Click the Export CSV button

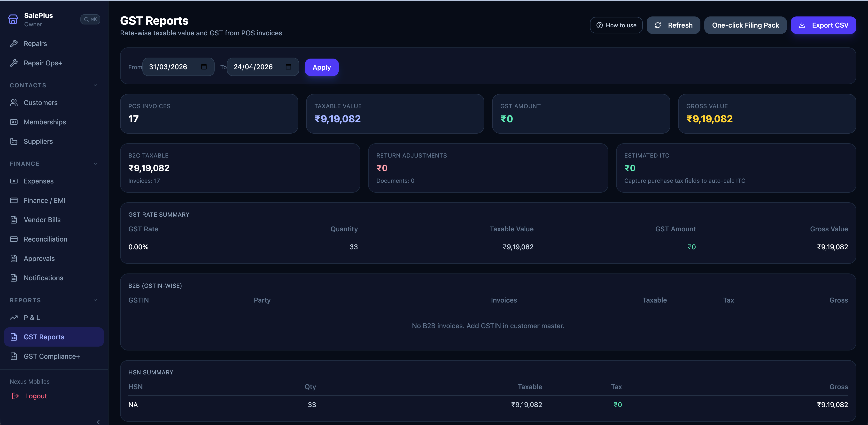[823, 25]
